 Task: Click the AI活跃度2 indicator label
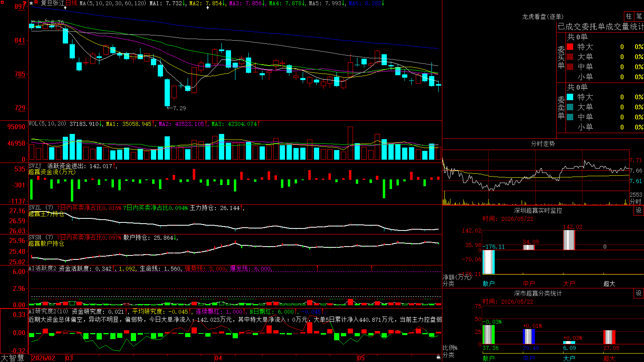pos(43,268)
